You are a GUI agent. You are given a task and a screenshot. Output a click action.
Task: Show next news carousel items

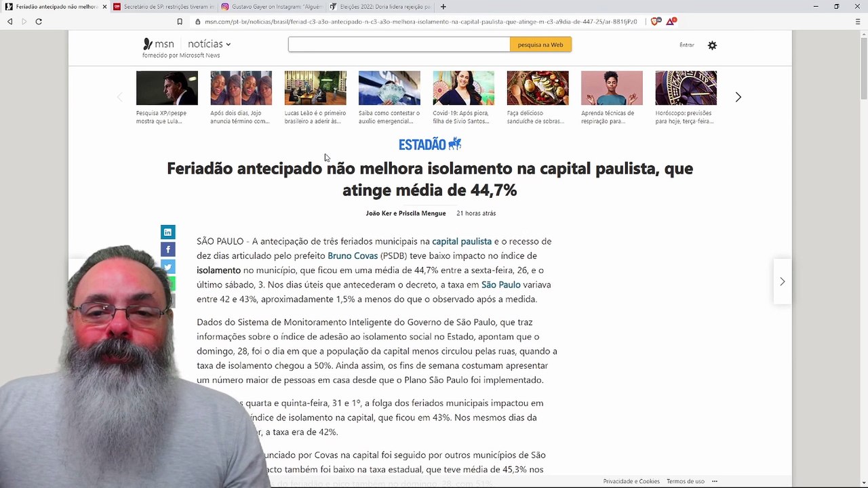(738, 97)
